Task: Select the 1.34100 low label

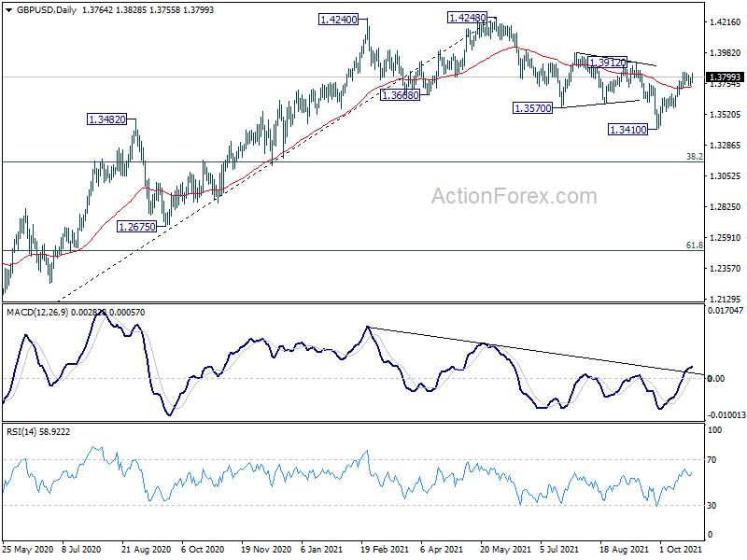Action: point(627,129)
